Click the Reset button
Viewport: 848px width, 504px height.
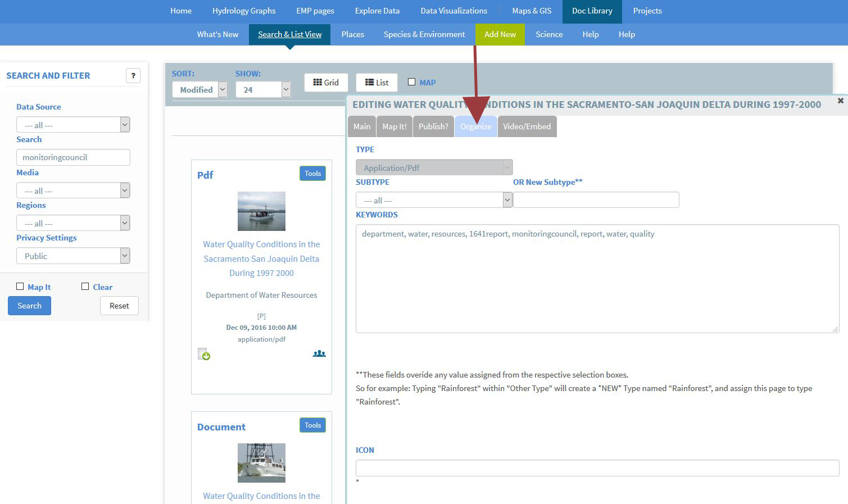tap(119, 306)
